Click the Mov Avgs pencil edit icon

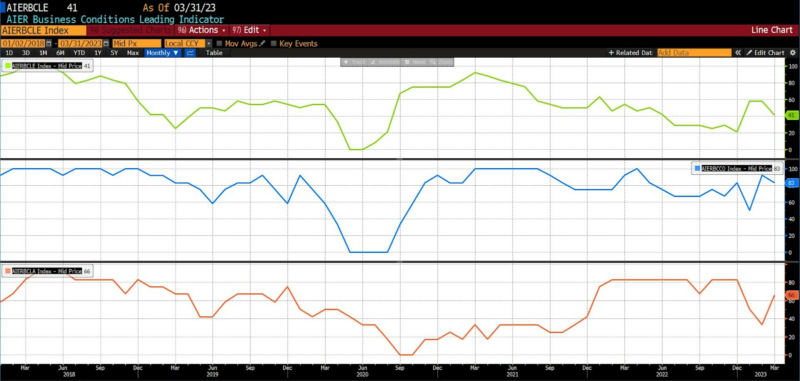click(x=263, y=44)
